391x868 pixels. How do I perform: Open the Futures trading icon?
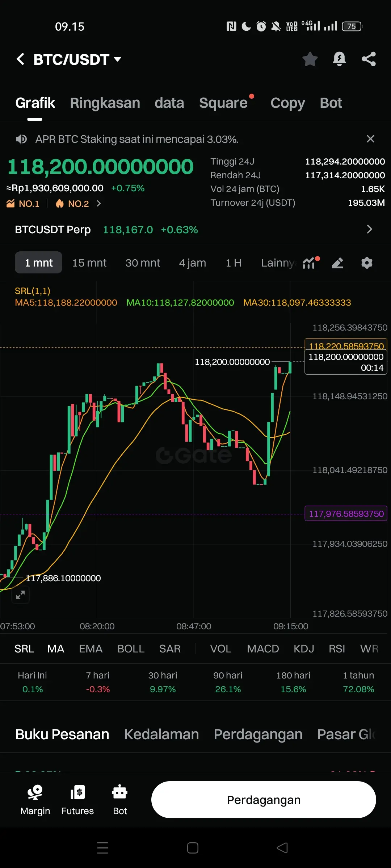point(77,800)
